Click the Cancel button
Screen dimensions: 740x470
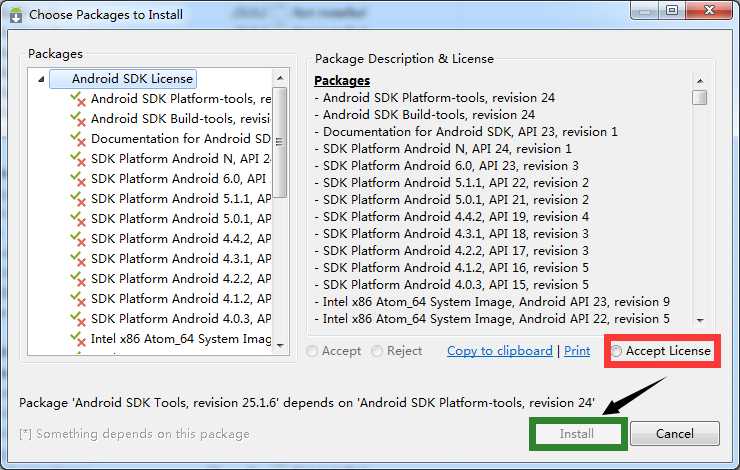click(x=675, y=434)
